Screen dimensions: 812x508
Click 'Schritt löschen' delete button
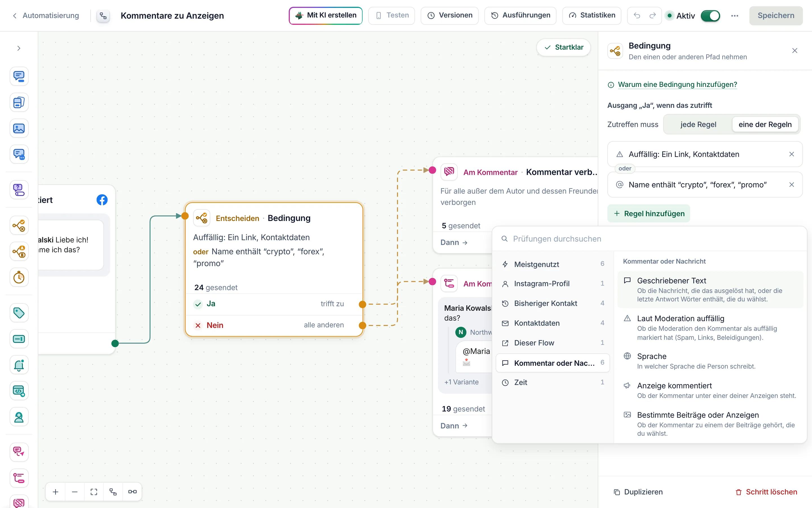[x=766, y=492]
